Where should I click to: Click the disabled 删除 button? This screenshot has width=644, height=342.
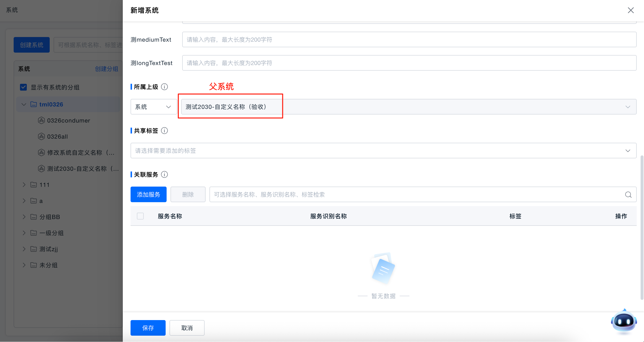point(188,194)
